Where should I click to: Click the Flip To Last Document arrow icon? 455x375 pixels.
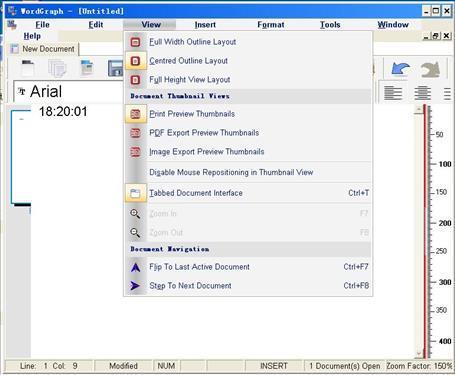[135, 267]
